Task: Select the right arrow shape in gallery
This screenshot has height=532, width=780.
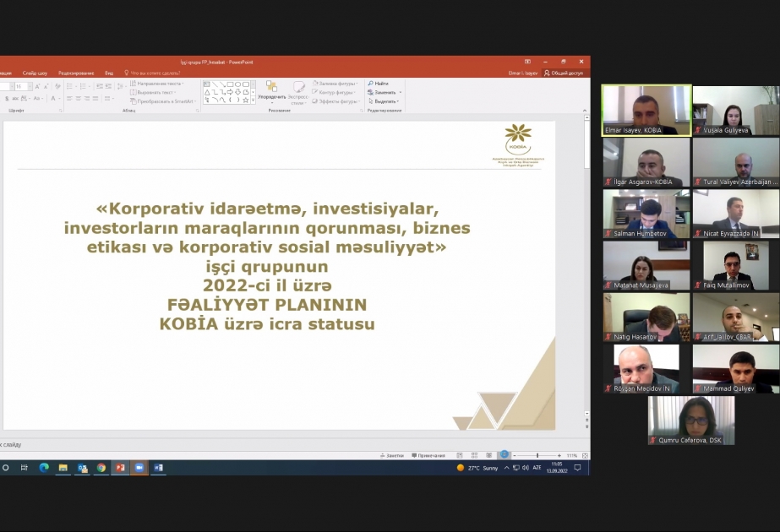Action: [x=230, y=92]
